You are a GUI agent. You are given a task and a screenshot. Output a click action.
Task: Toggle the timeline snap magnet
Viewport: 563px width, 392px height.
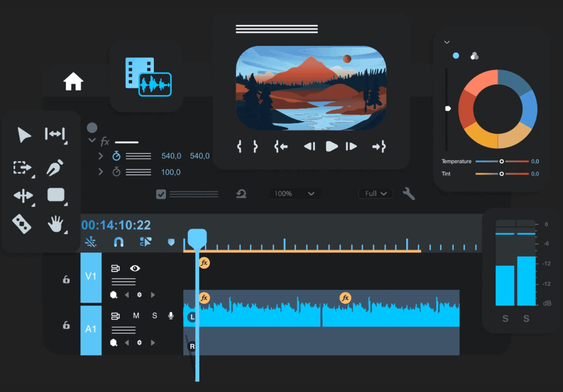pos(119,242)
